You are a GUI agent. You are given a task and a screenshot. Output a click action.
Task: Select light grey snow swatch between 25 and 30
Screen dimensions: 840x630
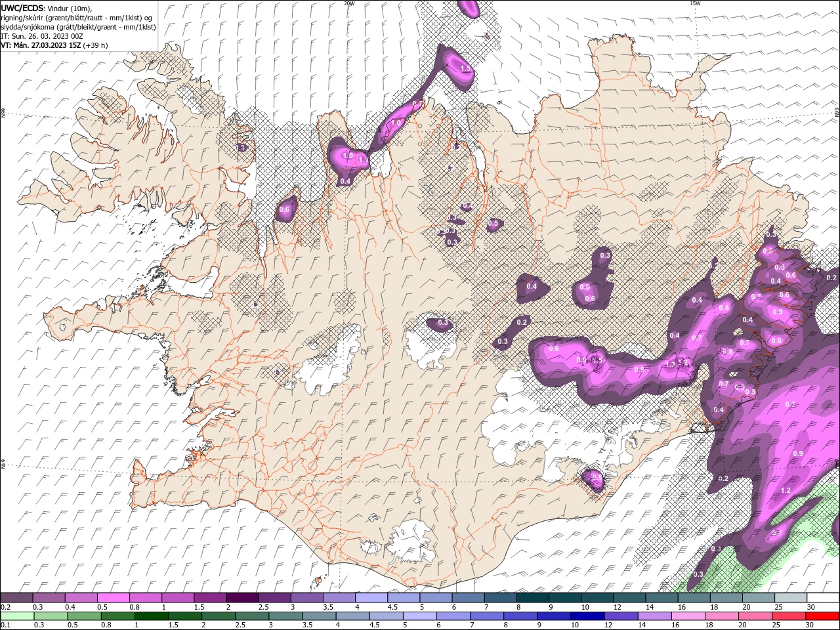coord(791,598)
